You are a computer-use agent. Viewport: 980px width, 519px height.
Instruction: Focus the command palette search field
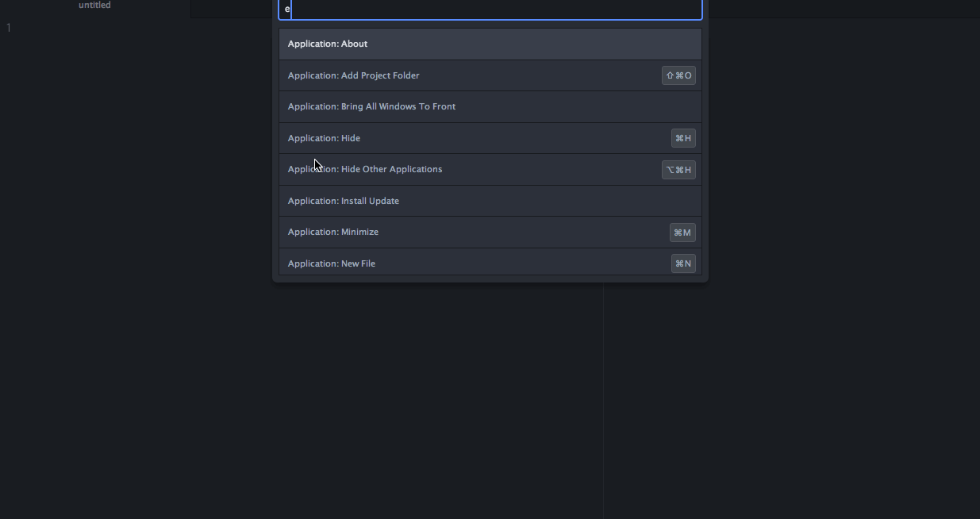click(x=490, y=9)
